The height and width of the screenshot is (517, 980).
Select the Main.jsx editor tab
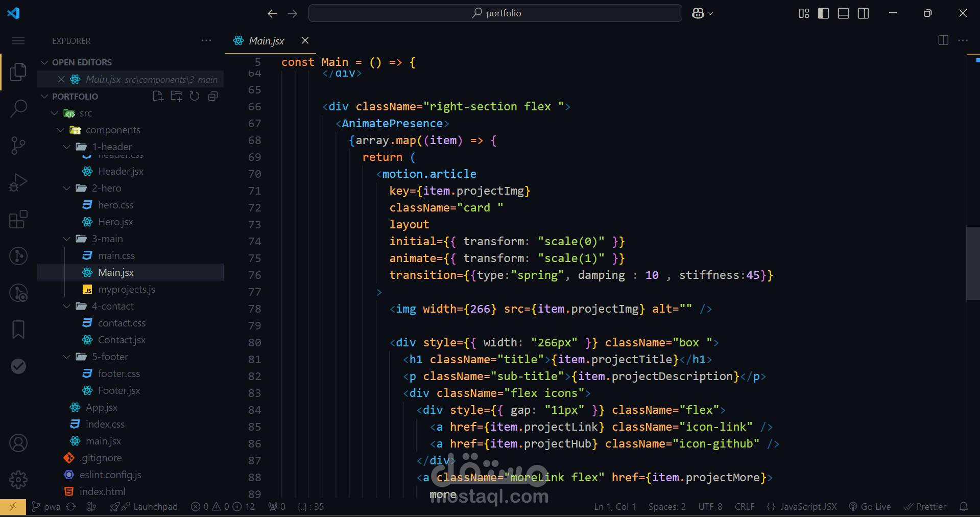[x=266, y=41]
